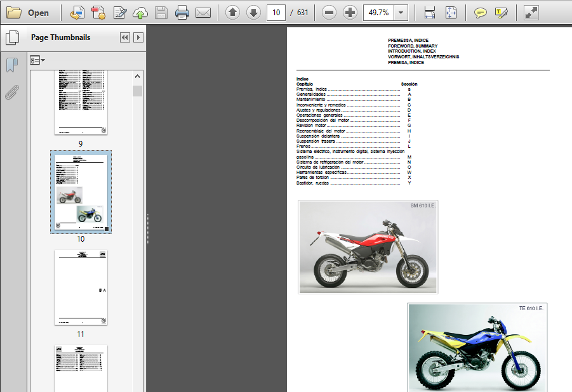Click the thumbnail scrollbar up arrow
Image resolution: width=572 pixels, height=392 pixels.
pyautogui.click(x=137, y=76)
